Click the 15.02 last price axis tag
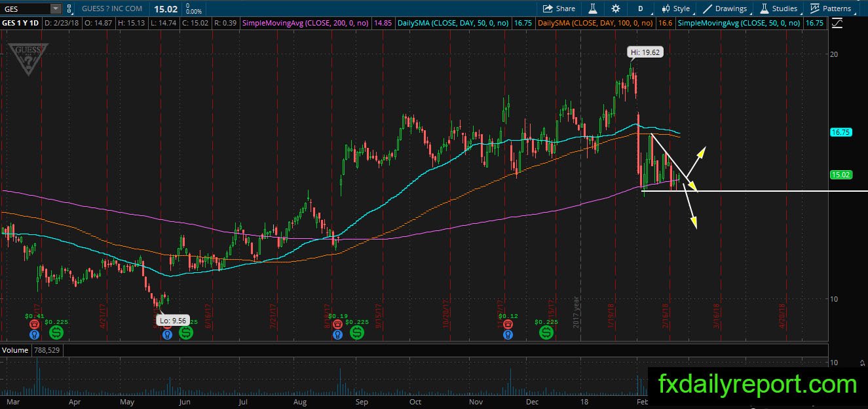868x409 pixels. coord(840,175)
